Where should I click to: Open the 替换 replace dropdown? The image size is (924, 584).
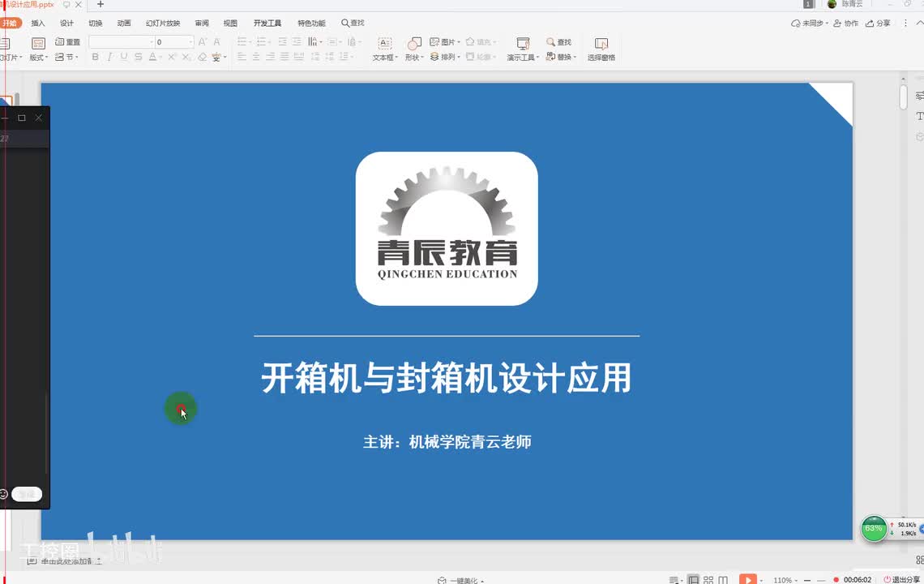coord(561,57)
